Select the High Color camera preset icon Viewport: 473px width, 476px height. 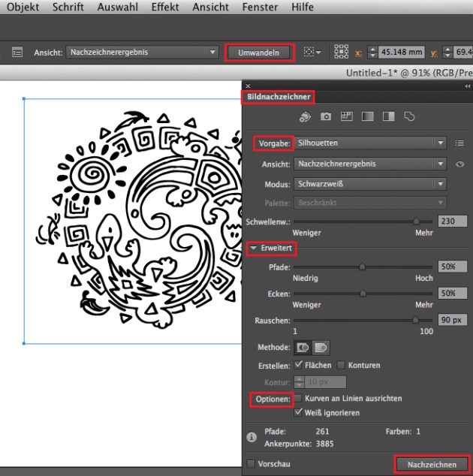coord(326,116)
